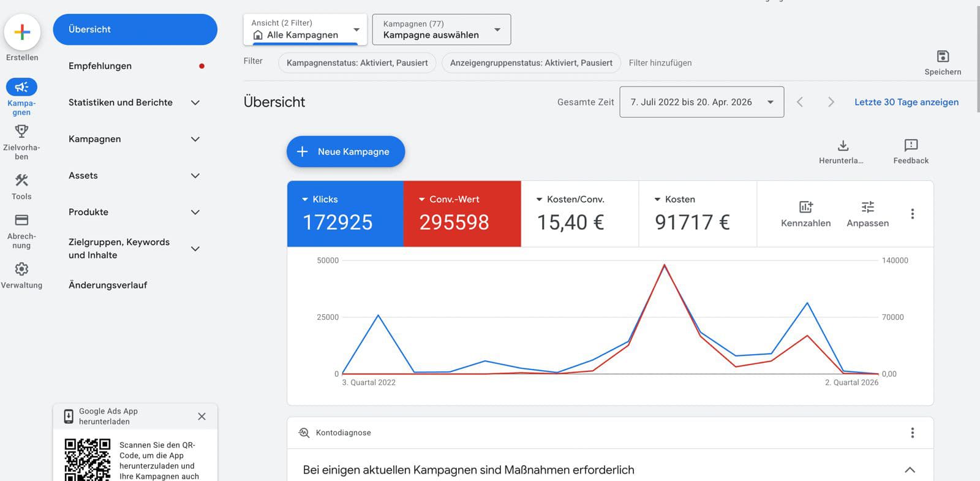The height and width of the screenshot is (481, 980).
Task: Open Verwaltung gear icon
Action: [x=21, y=269]
